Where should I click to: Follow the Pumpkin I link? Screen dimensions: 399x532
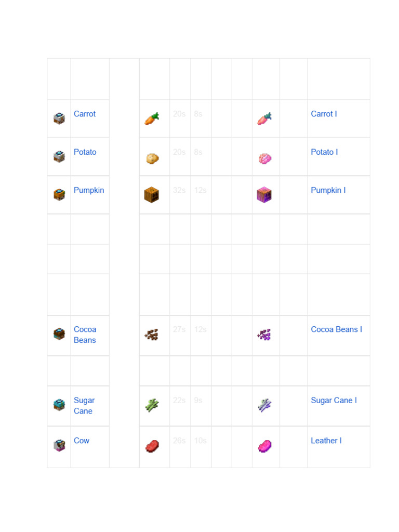(328, 190)
